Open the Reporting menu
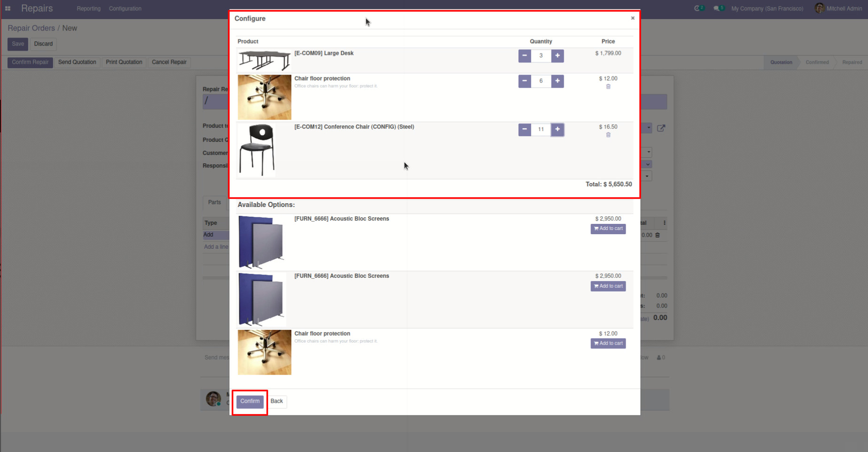 (89, 8)
